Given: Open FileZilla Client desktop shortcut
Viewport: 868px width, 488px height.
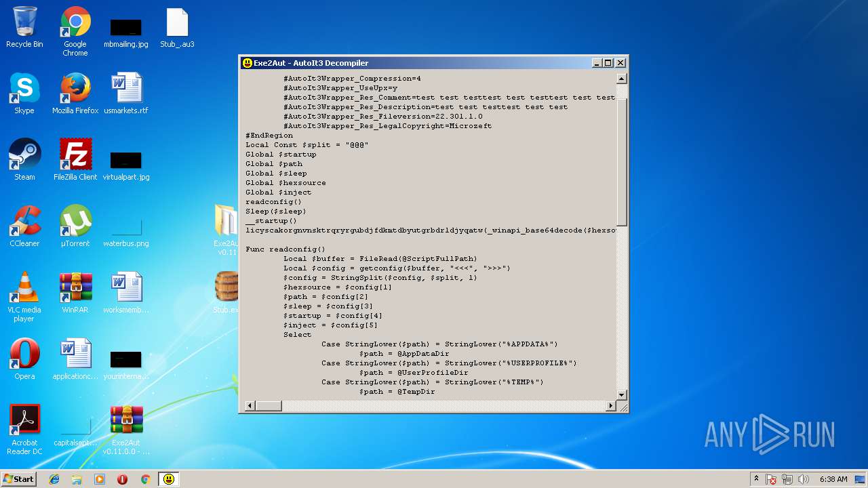Looking at the screenshot, I should pyautogui.click(x=75, y=161).
